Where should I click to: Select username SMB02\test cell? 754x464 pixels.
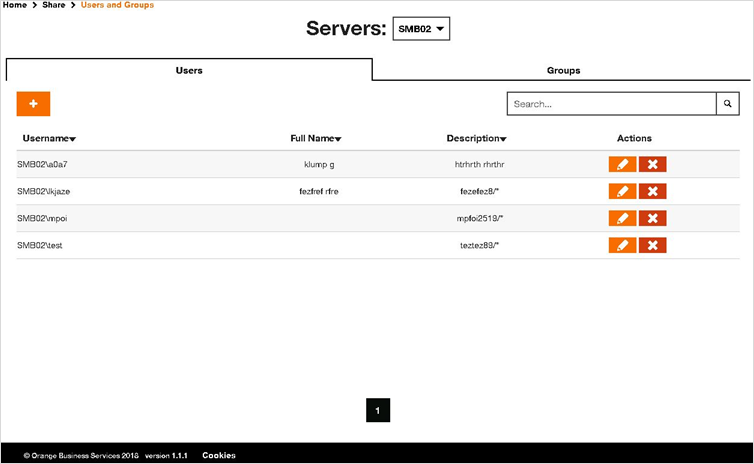coord(40,245)
